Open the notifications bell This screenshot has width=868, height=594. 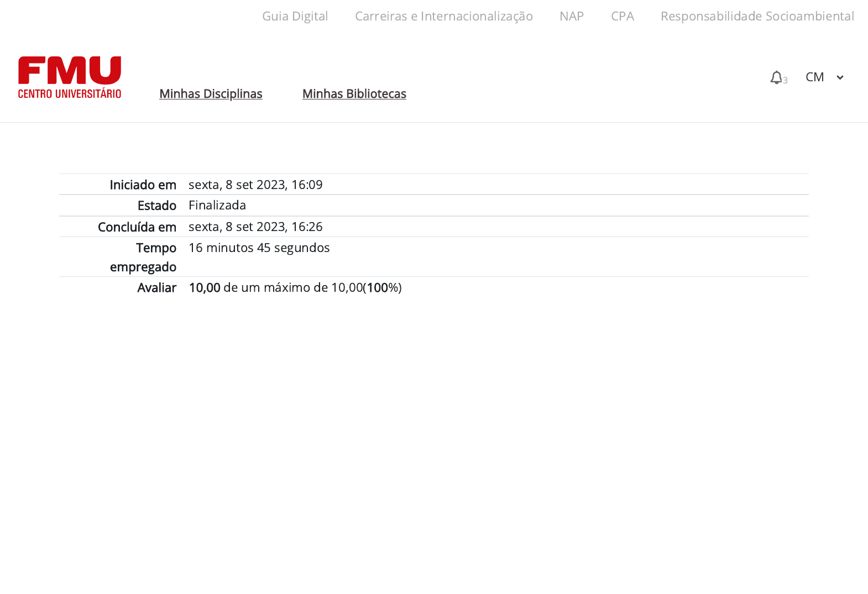[776, 77]
